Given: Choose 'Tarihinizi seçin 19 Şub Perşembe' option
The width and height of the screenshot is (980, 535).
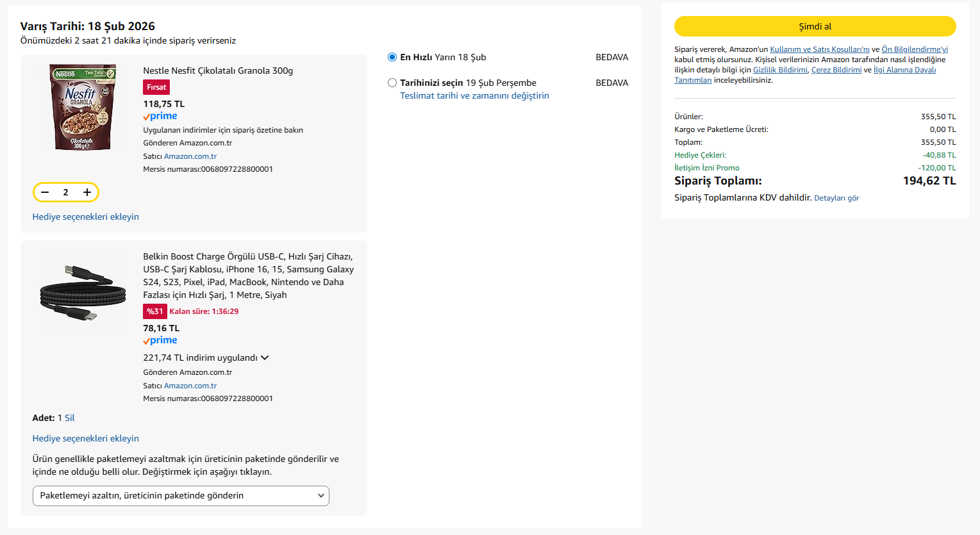Looking at the screenshot, I should point(392,83).
